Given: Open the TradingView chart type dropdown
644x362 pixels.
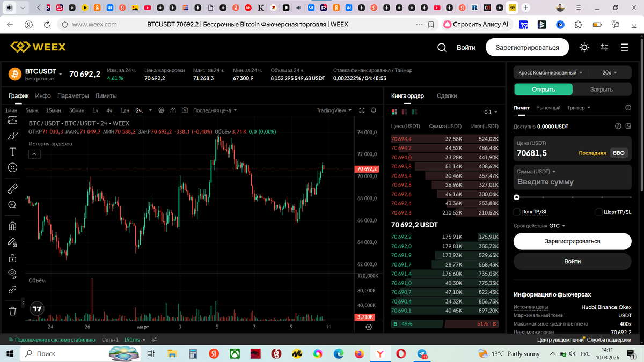Looking at the screenshot, I should (x=334, y=110).
